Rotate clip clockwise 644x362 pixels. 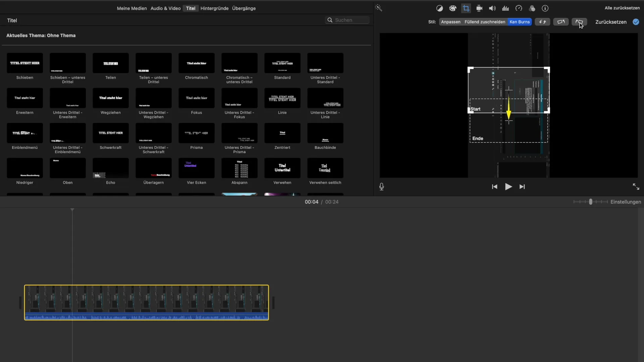pyautogui.click(x=579, y=22)
